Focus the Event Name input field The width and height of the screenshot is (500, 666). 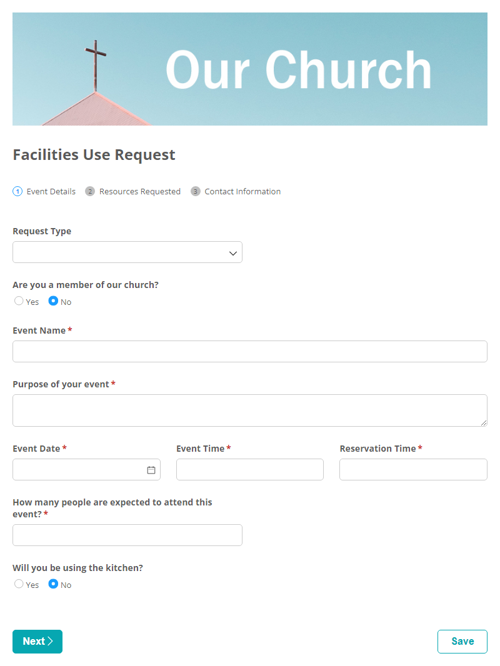click(250, 351)
